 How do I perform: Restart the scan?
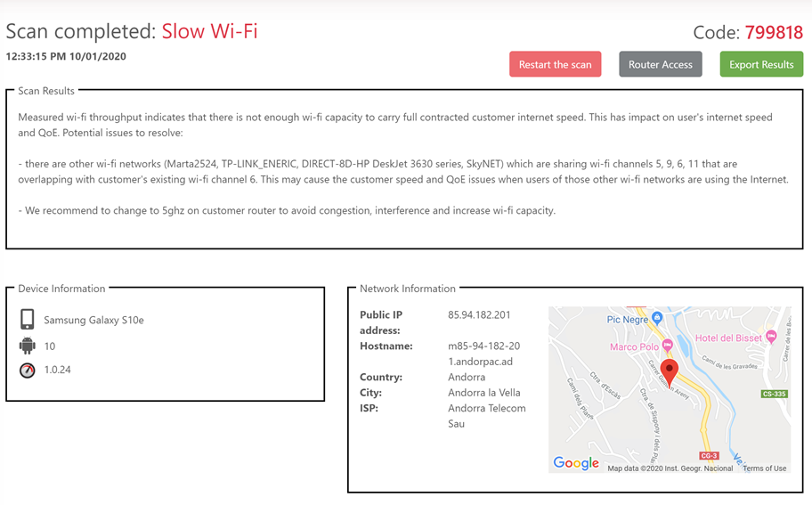pos(556,64)
